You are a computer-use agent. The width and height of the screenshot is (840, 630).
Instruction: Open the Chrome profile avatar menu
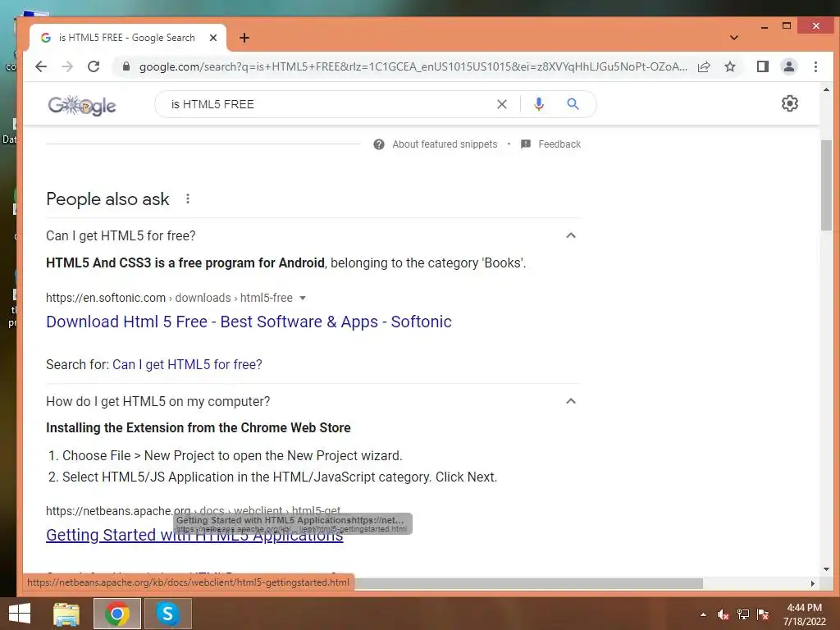click(788, 66)
